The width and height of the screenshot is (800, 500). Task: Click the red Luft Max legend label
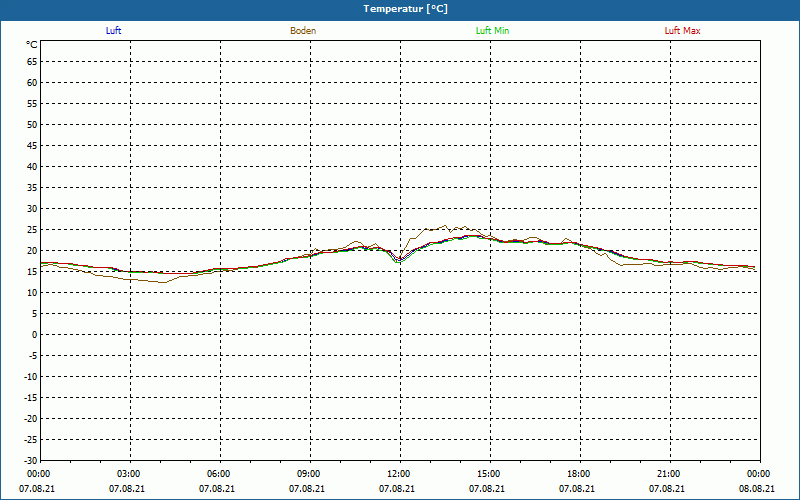point(682,31)
